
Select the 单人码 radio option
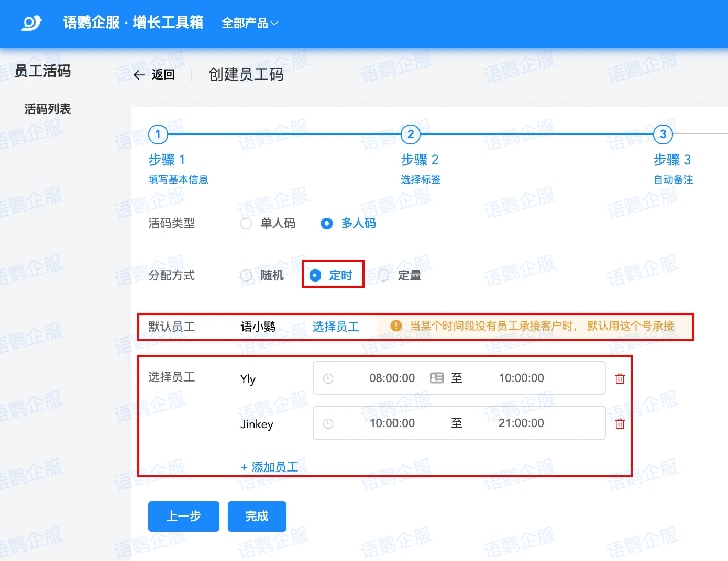coord(246,223)
